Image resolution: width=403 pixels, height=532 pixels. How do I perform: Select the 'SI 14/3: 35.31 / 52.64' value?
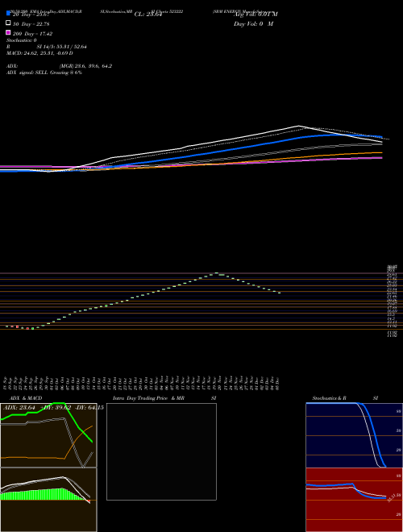[62, 47]
